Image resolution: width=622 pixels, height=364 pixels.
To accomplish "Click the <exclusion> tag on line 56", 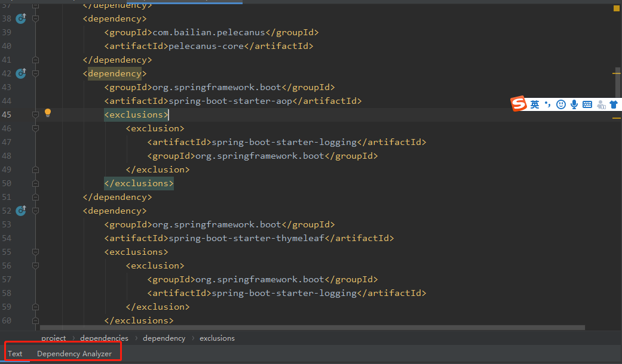I will point(155,266).
